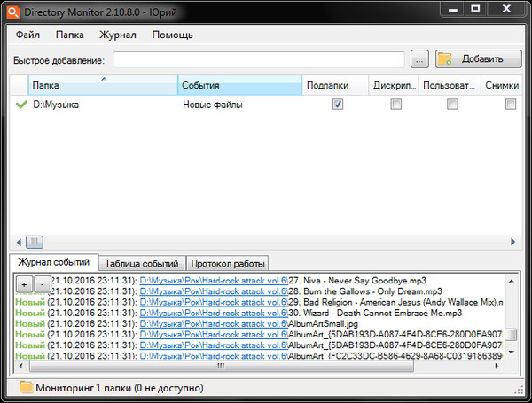Tick the Снимки checkbox for D:\Музыка

[x=510, y=105]
